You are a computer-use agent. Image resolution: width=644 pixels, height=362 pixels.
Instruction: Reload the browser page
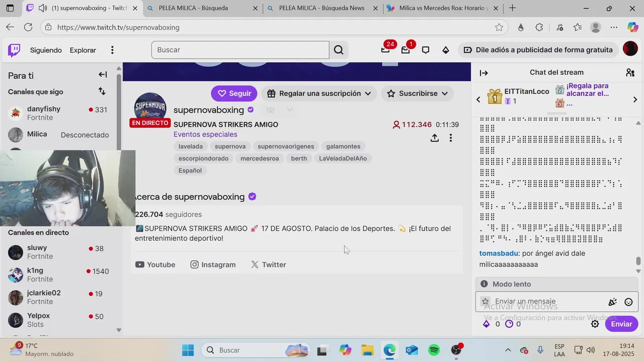(28, 27)
